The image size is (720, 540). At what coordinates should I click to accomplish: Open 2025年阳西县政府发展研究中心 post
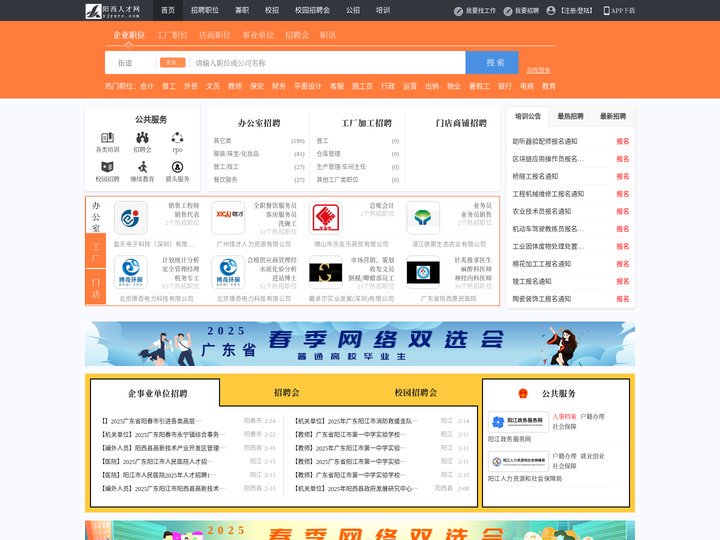356,489
